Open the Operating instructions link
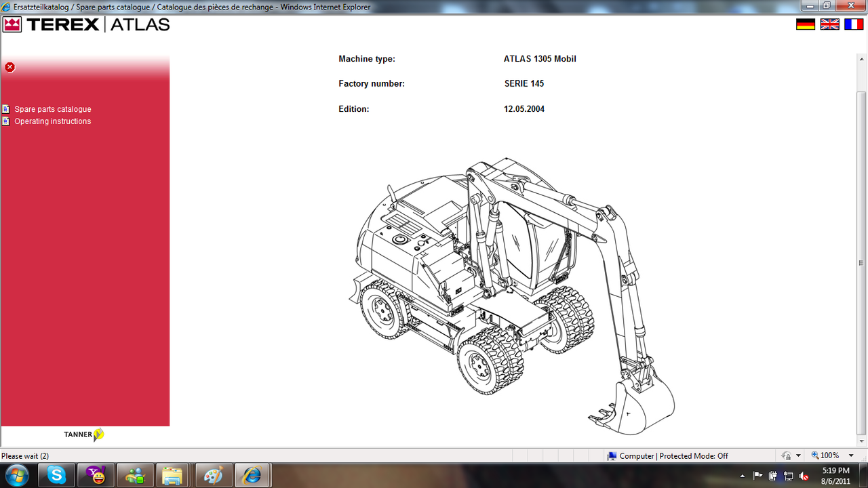This screenshot has width=868, height=488. 53,121
